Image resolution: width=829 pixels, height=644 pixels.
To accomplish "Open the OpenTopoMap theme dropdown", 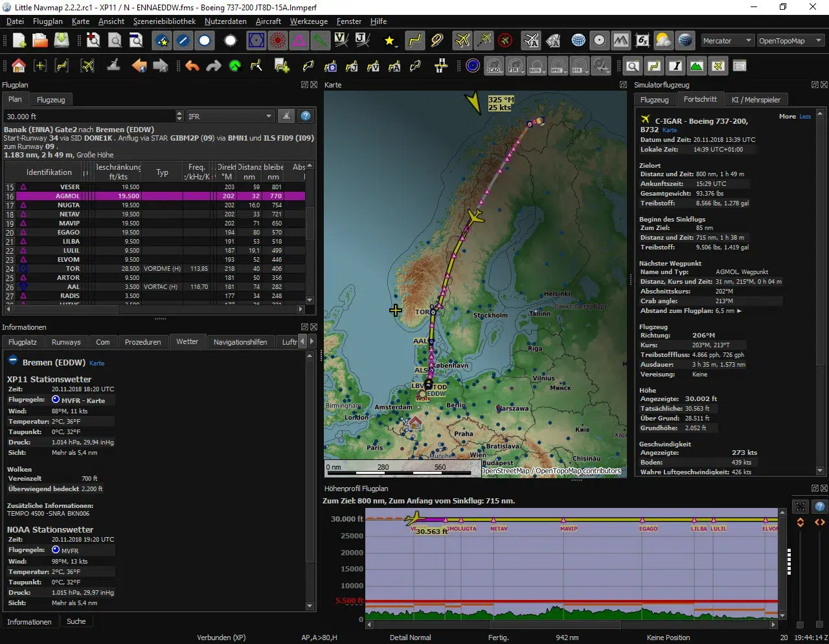I will click(x=789, y=41).
